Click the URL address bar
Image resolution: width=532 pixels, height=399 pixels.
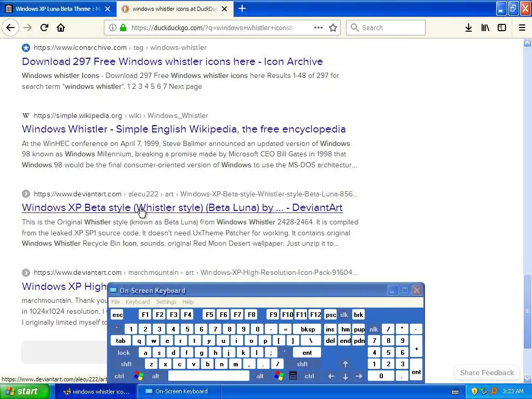[x=212, y=28]
